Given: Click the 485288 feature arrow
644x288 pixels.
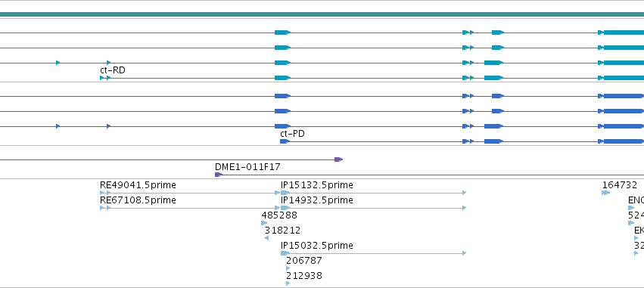Looking at the screenshot, I should 264,223.
